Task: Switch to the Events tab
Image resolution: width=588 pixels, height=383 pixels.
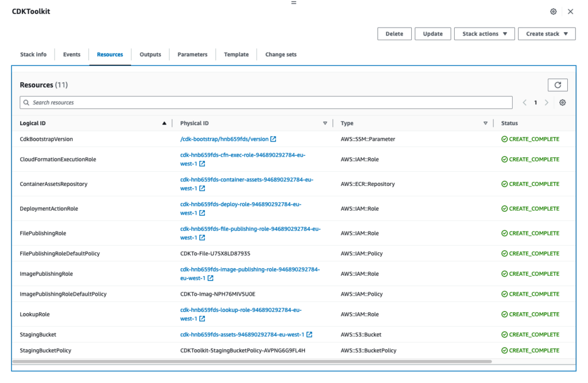Action: pyautogui.click(x=72, y=55)
